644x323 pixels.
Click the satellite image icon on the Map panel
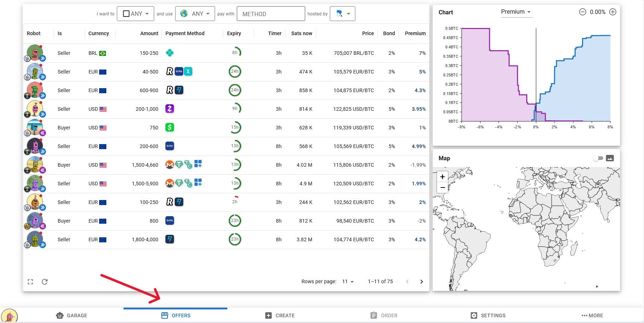(x=610, y=158)
